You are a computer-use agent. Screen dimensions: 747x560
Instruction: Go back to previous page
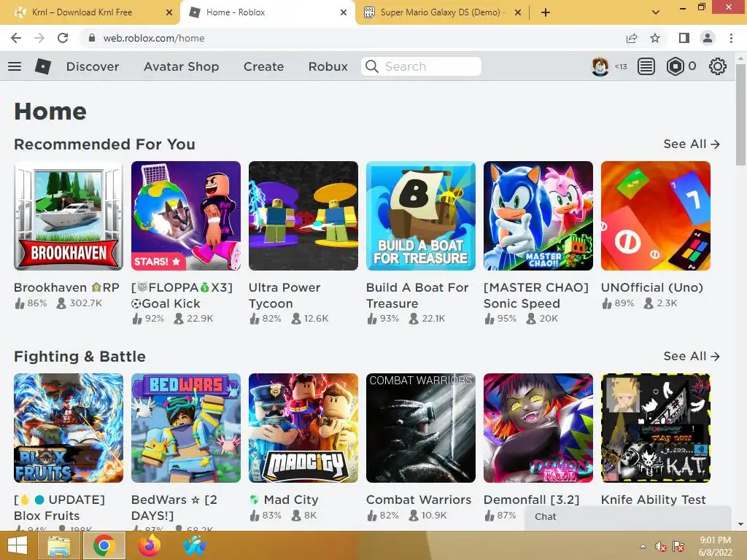pos(16,38)
